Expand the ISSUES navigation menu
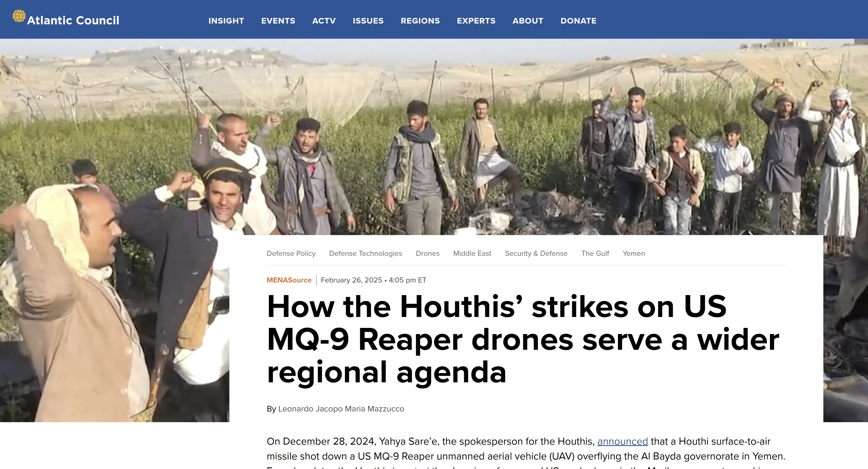Screen dimensions: 868x469 point(368,21)
